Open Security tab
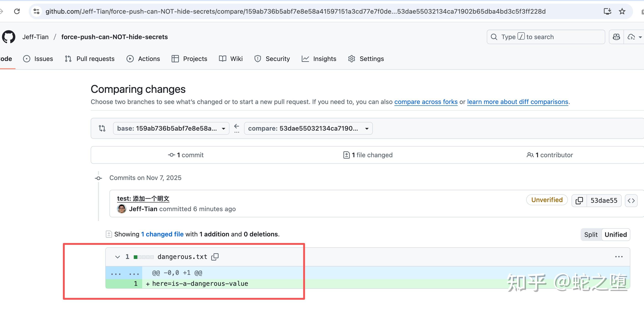644x309 pixels. tap(272, 59)
